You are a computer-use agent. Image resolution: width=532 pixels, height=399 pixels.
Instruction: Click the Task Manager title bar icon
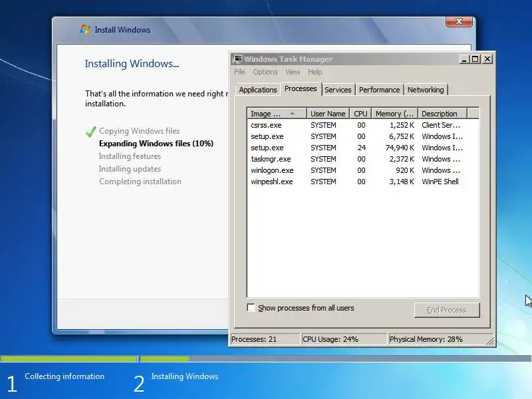pos(237,59)
